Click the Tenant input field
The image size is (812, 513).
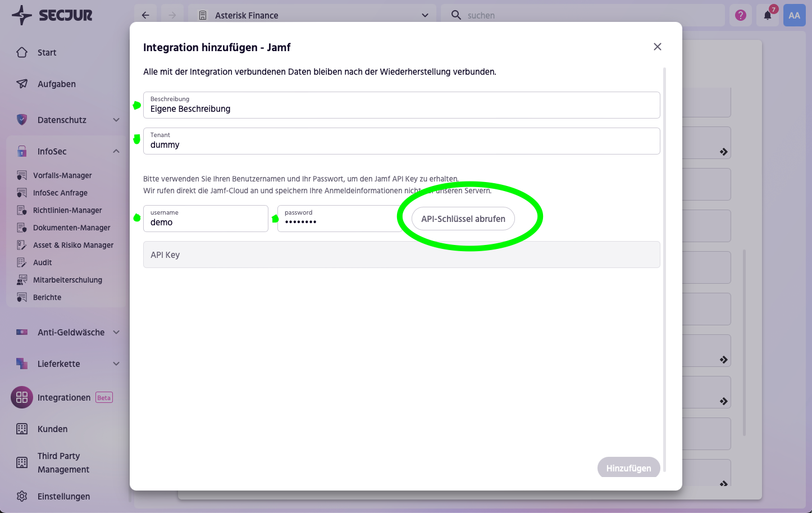point(402,141)
